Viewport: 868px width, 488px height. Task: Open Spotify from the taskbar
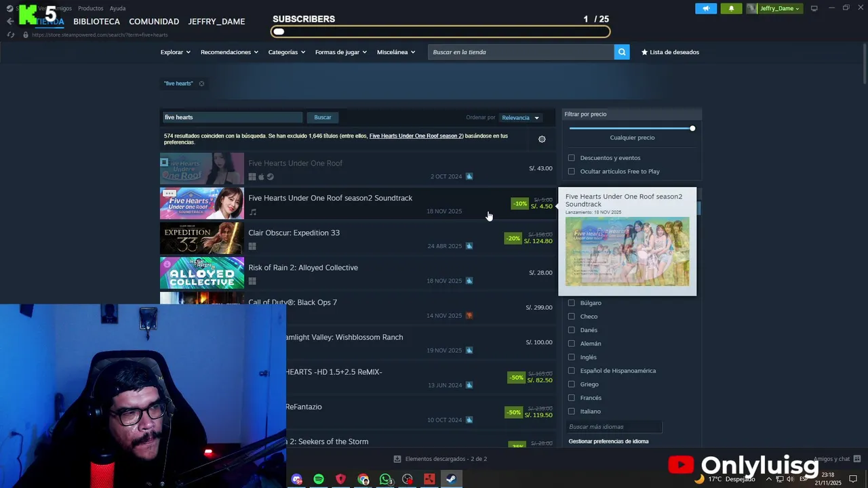click(319, 479)
